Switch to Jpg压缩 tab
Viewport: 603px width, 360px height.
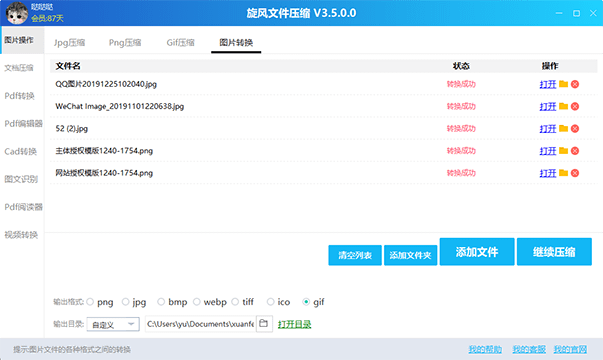(x=69, y=42)
